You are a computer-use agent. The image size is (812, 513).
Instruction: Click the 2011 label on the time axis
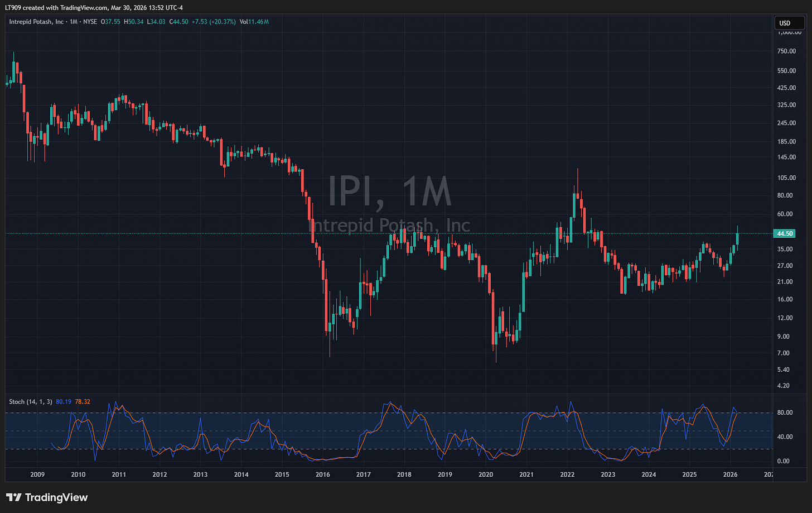tap(119, 474)
